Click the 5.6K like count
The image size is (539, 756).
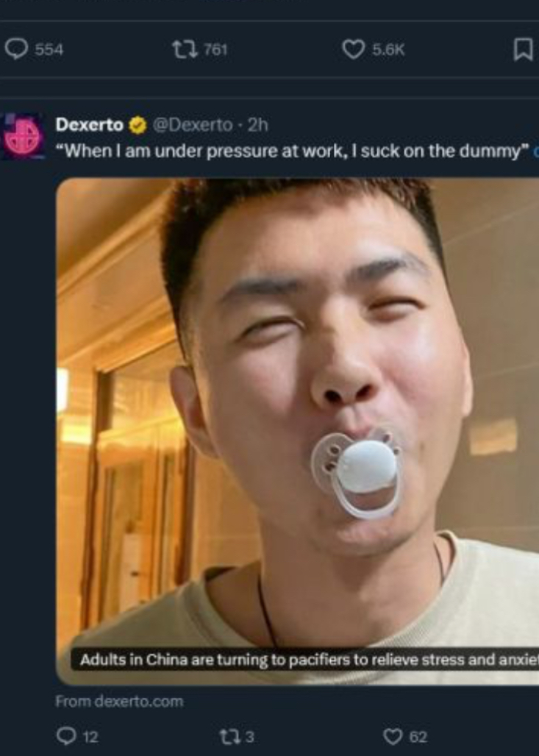click(x=388, y=50)
